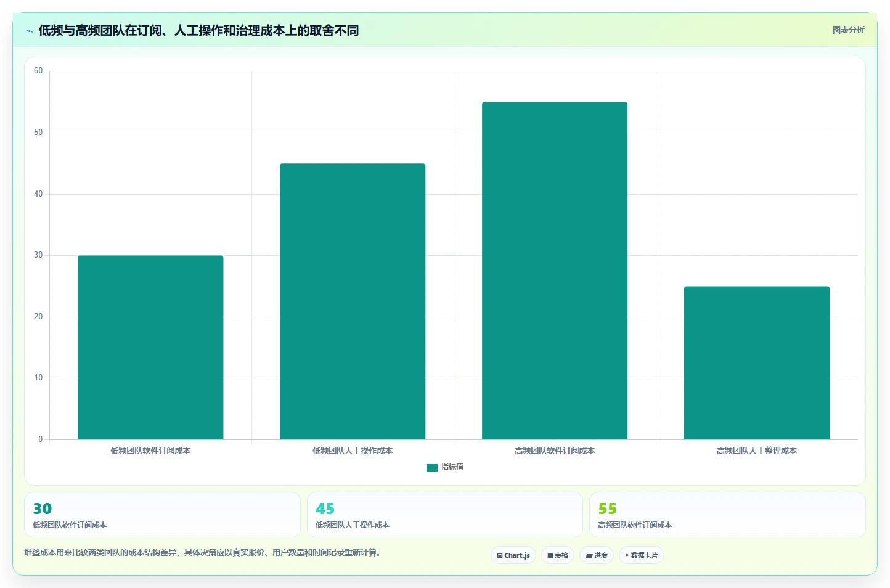
Task: Click the y-axis tick label 60
Action: point(38,71)
